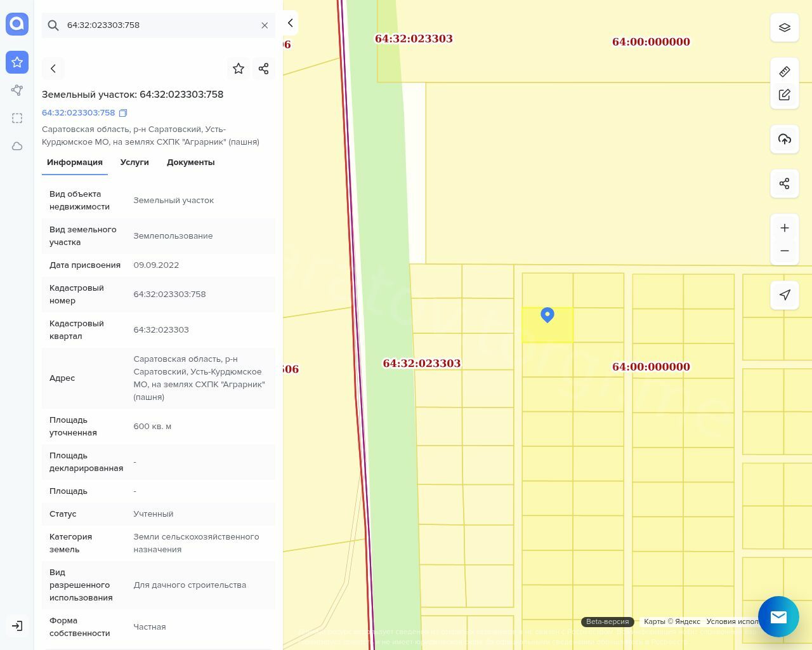Activate the draw-on-map edit tool
Screen dimensions: 812x650
click(785, 95)
